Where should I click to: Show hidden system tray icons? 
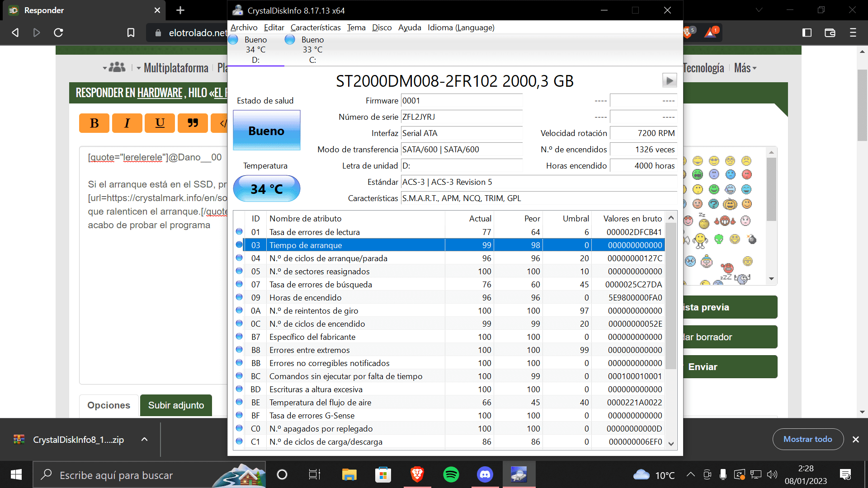tap(690, 474)
